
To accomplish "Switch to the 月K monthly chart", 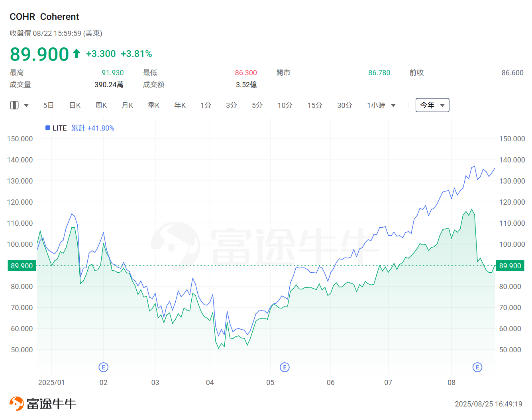I will click(128, 105).
